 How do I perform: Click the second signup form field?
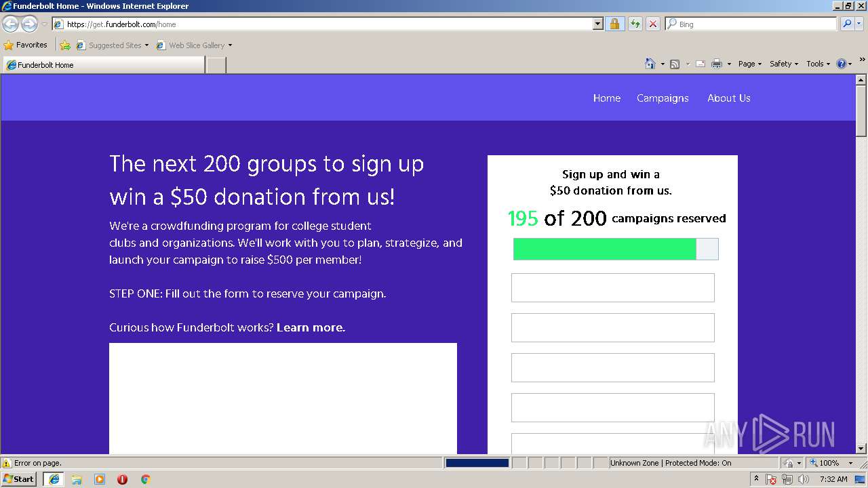(x=613, y=327)
